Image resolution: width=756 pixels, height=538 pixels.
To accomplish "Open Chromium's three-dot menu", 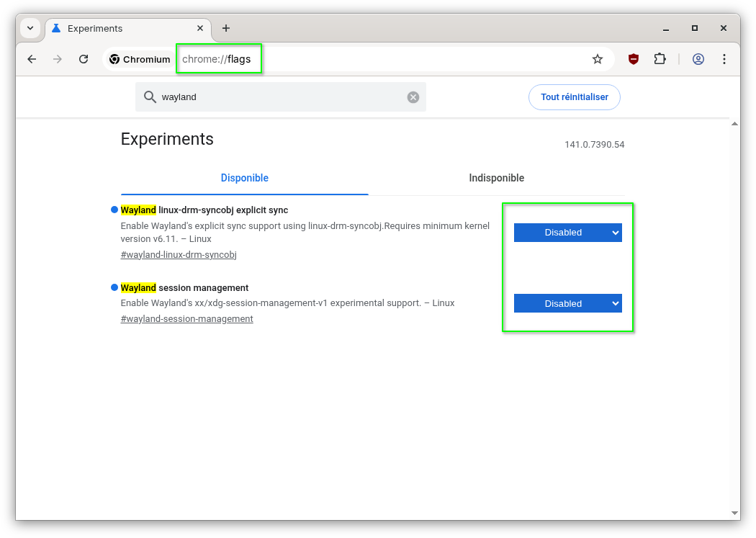I will click(x=724, y=59).
